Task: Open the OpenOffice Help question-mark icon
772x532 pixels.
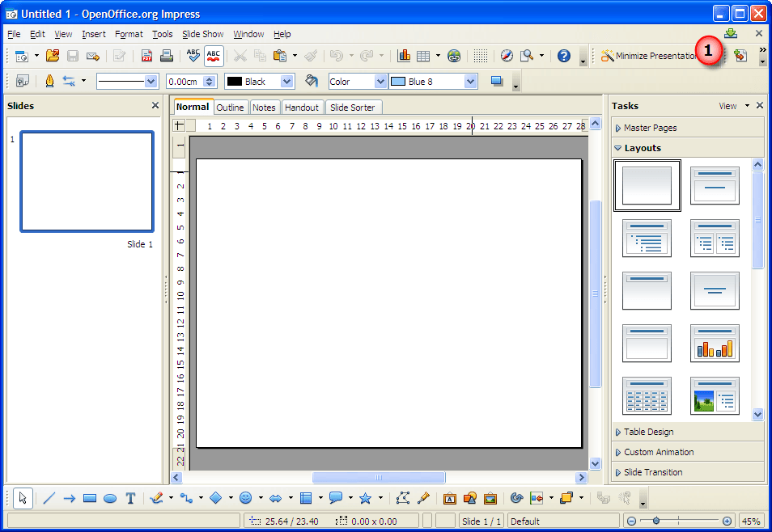Action: click(x=564, y=56)
